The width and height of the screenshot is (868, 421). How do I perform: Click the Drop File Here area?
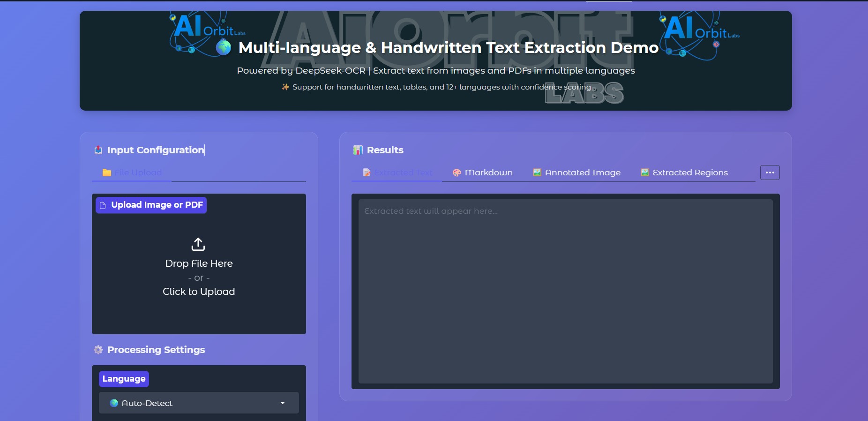(x=199, y=263)
